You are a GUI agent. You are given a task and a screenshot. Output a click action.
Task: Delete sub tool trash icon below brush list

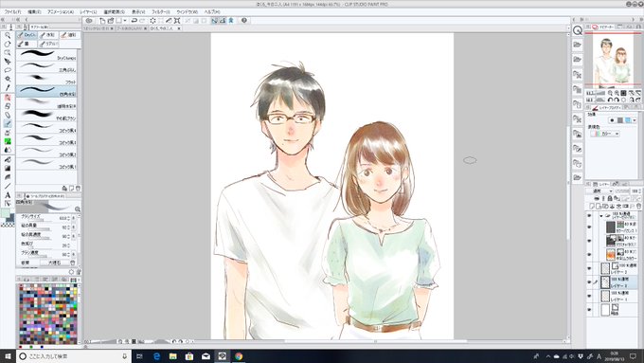pos(78,189)
